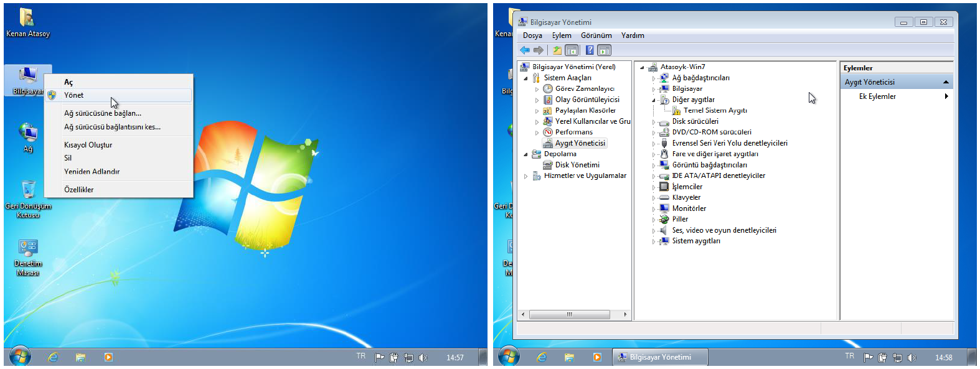The width and height of the screenshot is (980, 369).
Task: Select Aygıt Yöneticisi in the left tree
Action: pyautogui.click(x=580, y=143)
